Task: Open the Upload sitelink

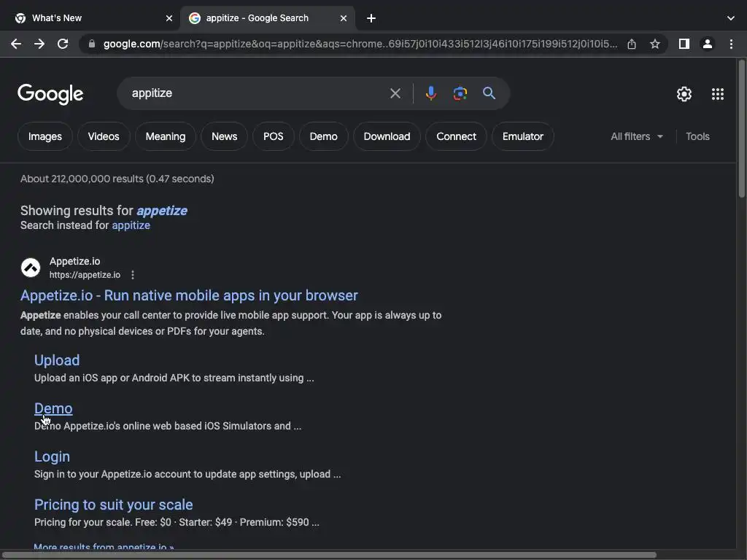Action: pyautogui.click(x=57, y=360)
